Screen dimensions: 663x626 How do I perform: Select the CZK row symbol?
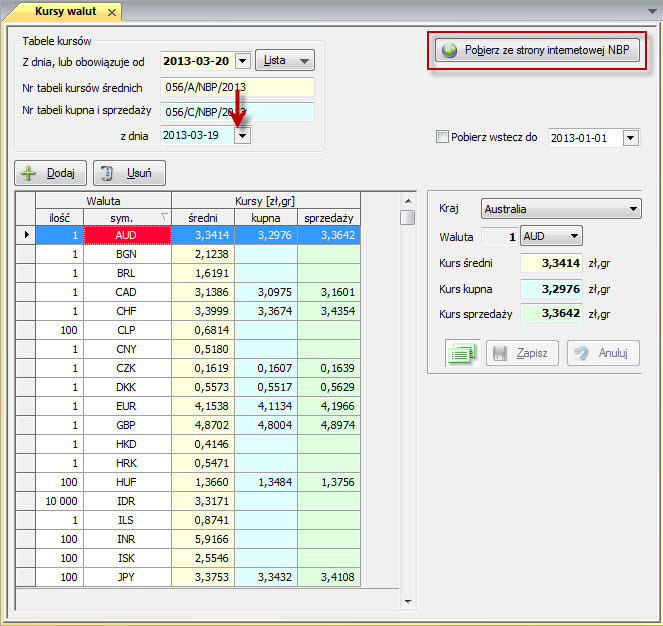pyautogui.click(x=128, y=368)
